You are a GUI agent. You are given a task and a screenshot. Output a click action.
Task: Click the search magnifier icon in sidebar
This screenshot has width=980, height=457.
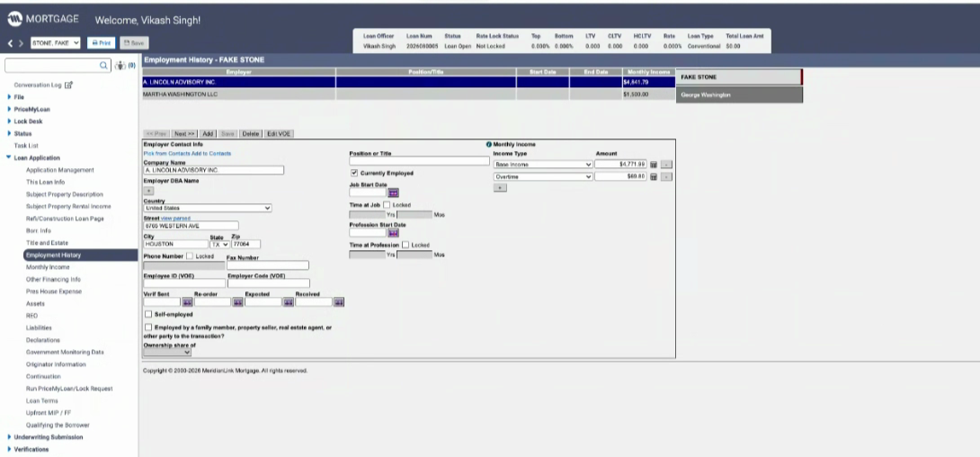coord(103,66)
